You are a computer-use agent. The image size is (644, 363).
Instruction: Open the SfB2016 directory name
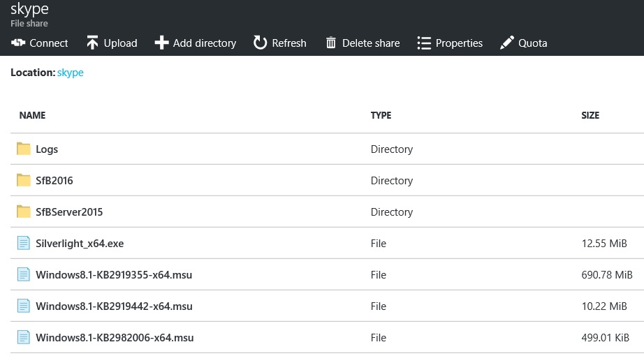(54, 180)
